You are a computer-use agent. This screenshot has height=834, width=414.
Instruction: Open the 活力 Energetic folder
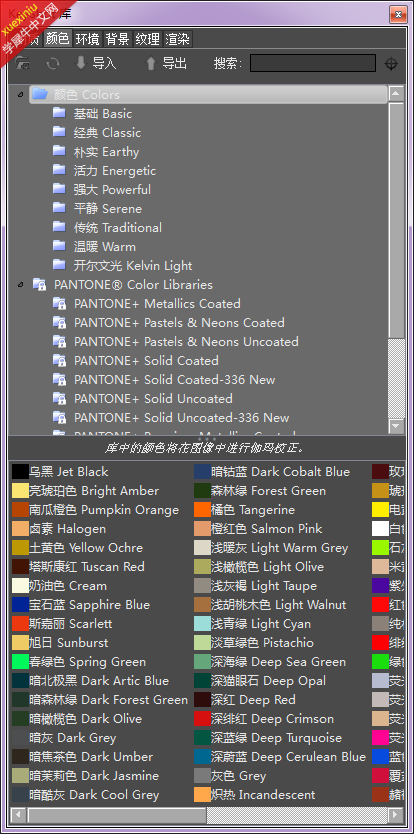point(104,171)
